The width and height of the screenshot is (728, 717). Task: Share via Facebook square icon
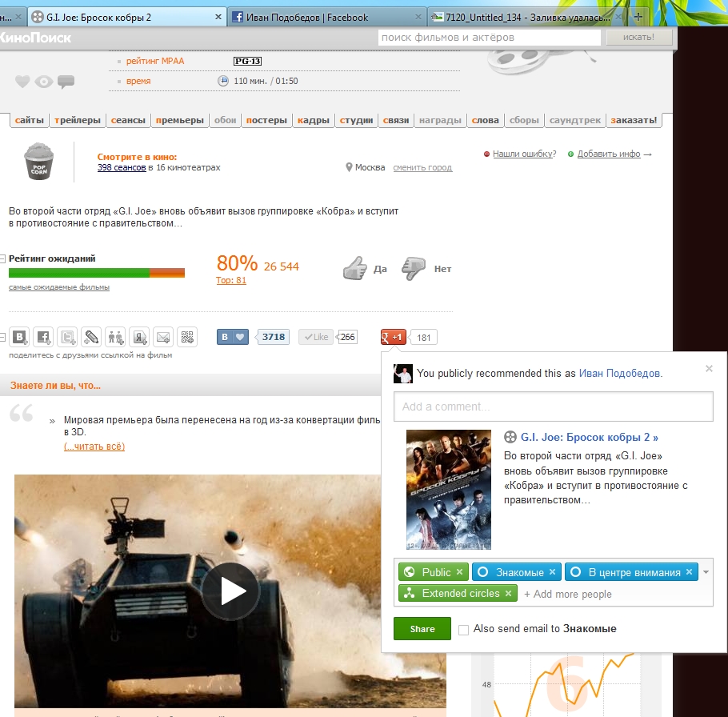pos(44,337)
